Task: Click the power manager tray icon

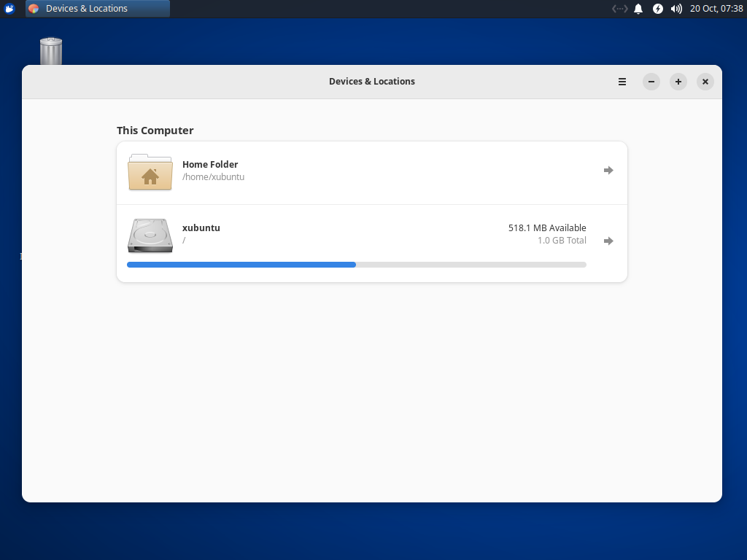Action: point(658,8)
